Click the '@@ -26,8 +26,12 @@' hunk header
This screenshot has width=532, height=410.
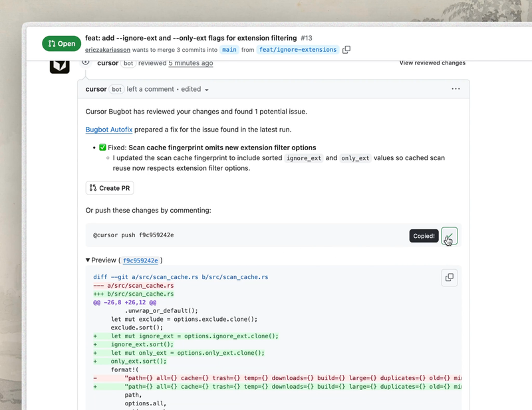(x=125, y=302)
